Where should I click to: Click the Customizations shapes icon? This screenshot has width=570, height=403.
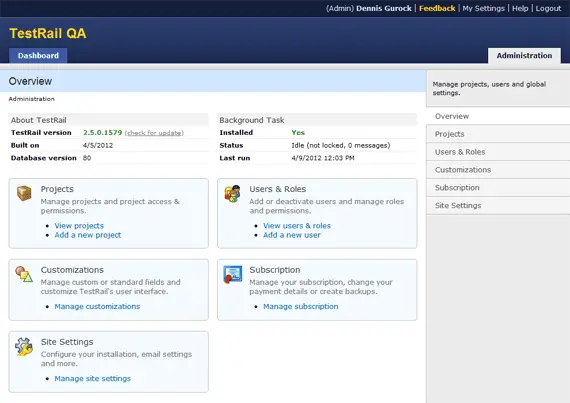pos(24,274)
